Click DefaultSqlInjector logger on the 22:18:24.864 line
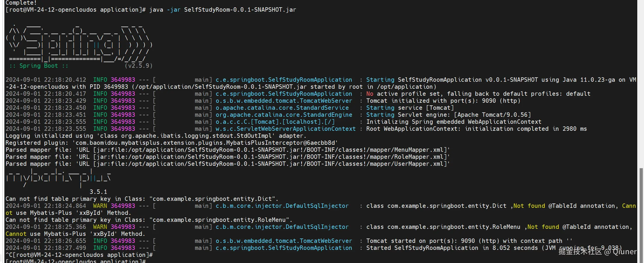The height and width of the screenshot is (263, 644). (x=282, y=206)
